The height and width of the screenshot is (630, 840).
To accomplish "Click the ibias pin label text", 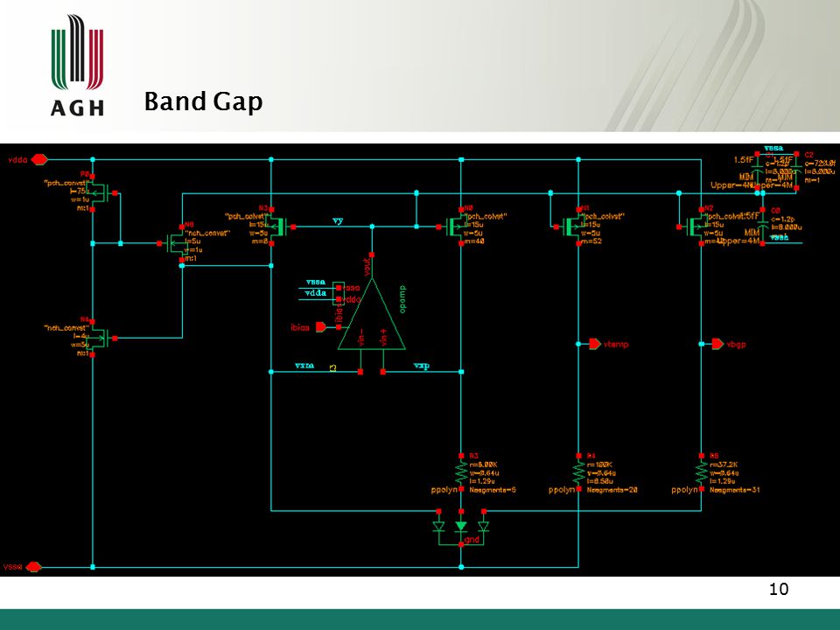I will [x=300, y=327].
